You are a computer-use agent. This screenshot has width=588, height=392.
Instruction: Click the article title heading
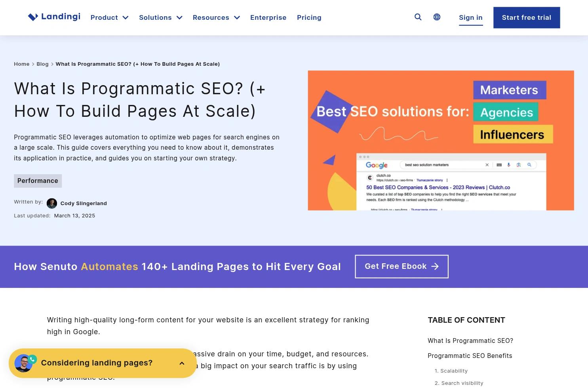point(140,100)
